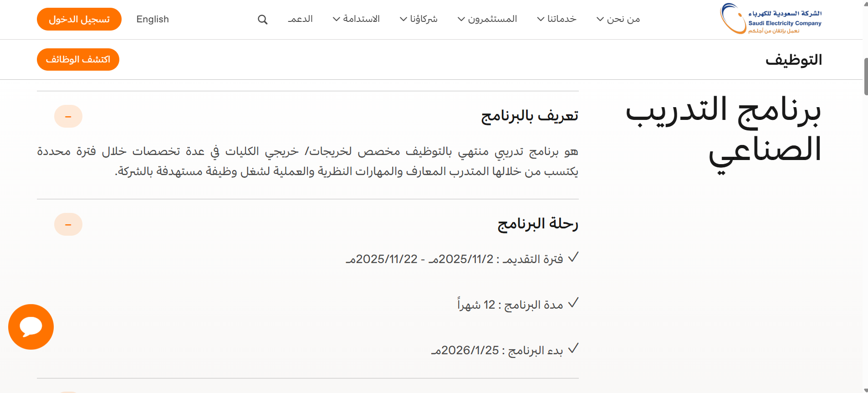Collapse the رحلة البرنامج section with minus button

pyautogui.click(x=68, y=225)
